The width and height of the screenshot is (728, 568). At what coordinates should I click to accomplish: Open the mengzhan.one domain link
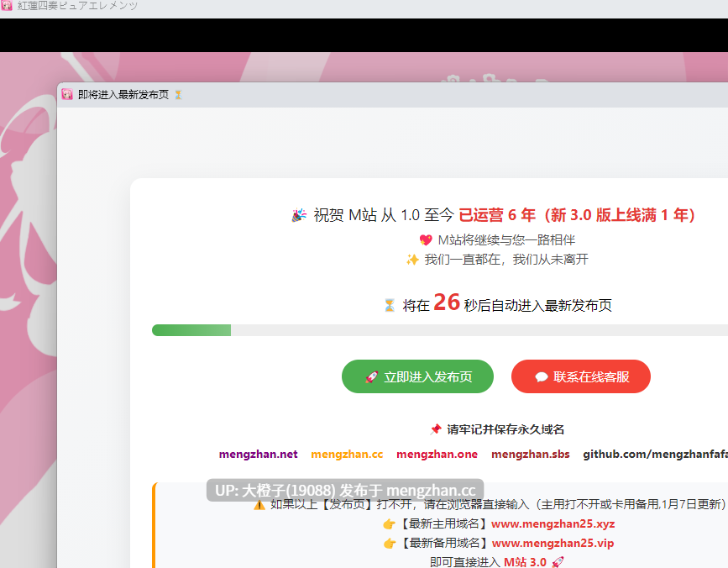pos(437,455)
